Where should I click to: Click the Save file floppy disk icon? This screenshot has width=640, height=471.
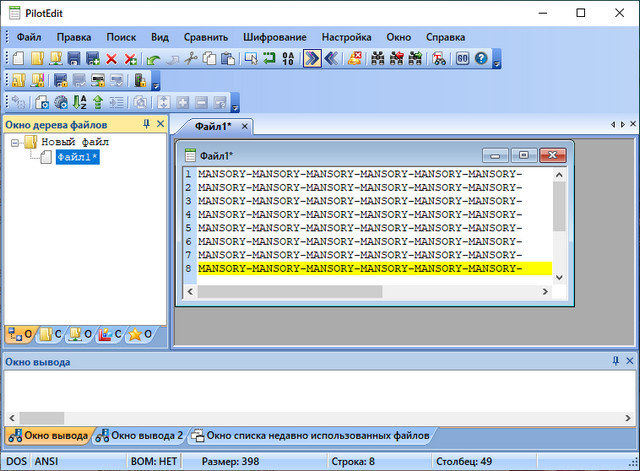(74, 59)
